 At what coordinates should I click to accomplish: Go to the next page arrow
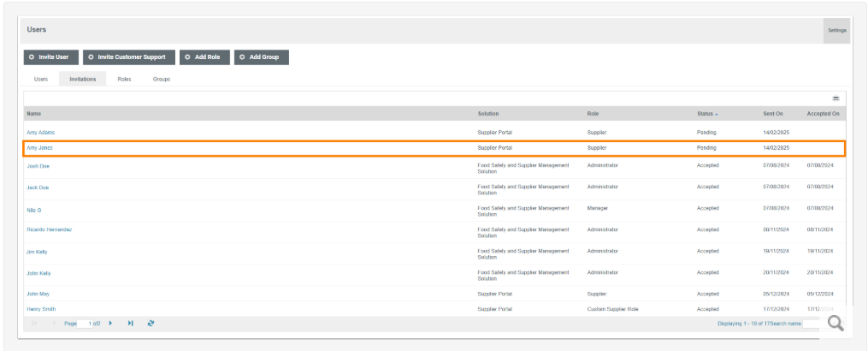click(110, 324)
